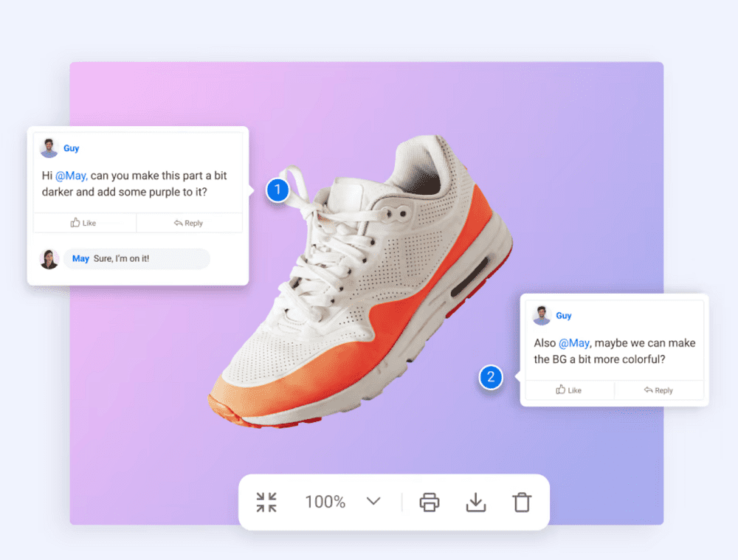Click the collapse/exit fullscreen arrows icon
This screenshot has width=738, height=560.
[x=266, y=502]
